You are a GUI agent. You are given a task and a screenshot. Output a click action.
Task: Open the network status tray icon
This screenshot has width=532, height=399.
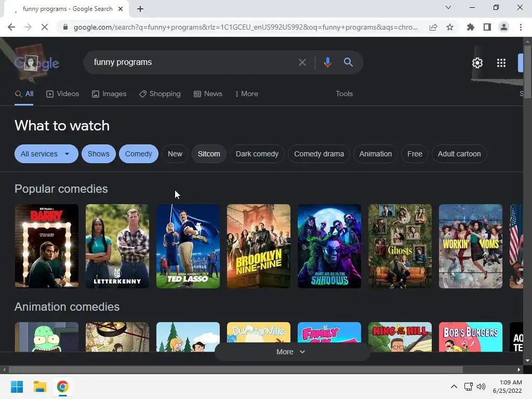[469, 387]
